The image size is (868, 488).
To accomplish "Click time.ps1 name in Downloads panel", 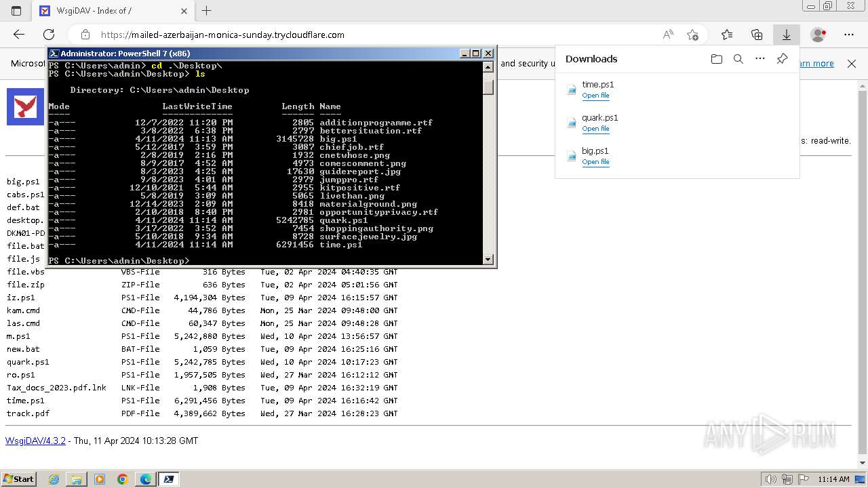I will [x=598, y=85].
